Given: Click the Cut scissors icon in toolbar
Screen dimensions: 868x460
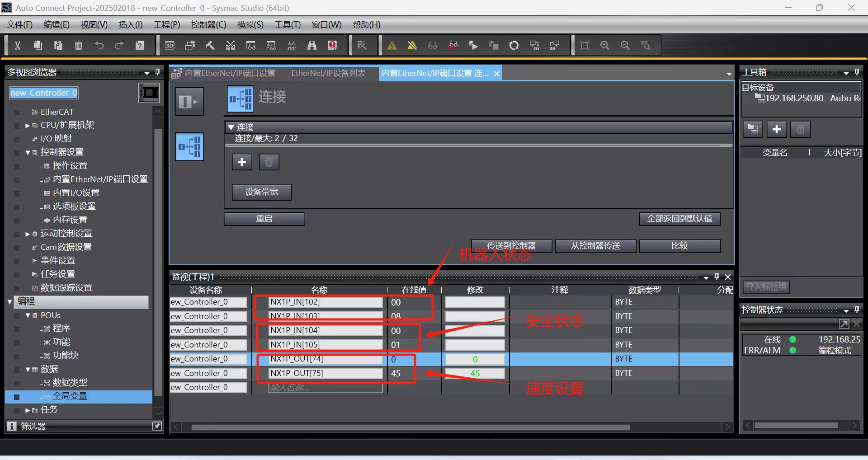Looking at the screenshot, I should (x=18, y=45).
